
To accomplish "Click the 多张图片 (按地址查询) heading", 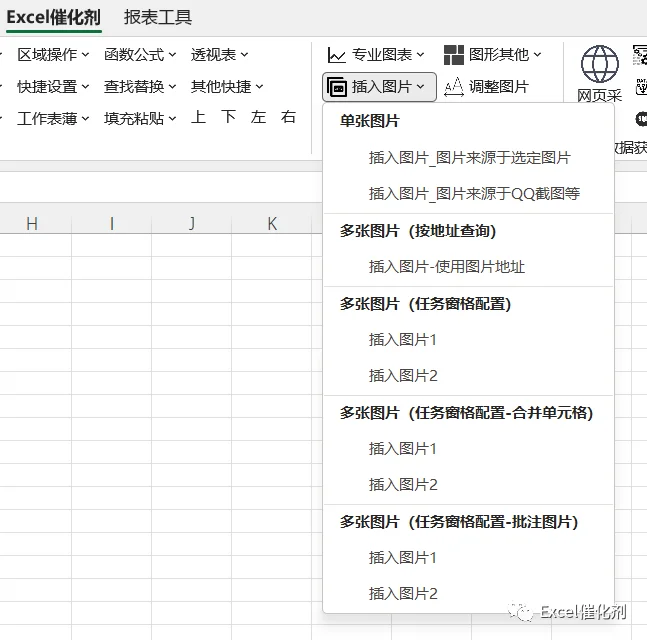I will 418,231.
